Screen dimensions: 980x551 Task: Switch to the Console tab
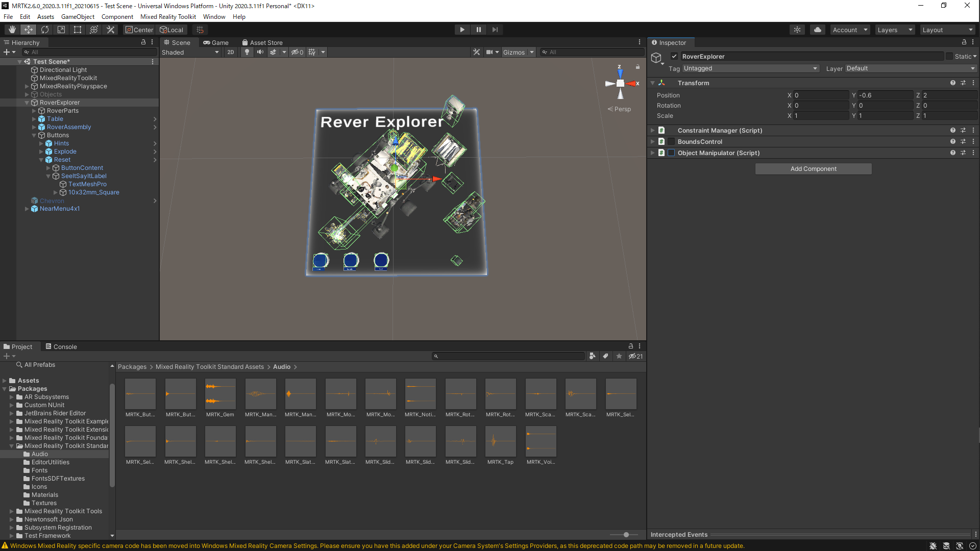[x=61, y=347]
